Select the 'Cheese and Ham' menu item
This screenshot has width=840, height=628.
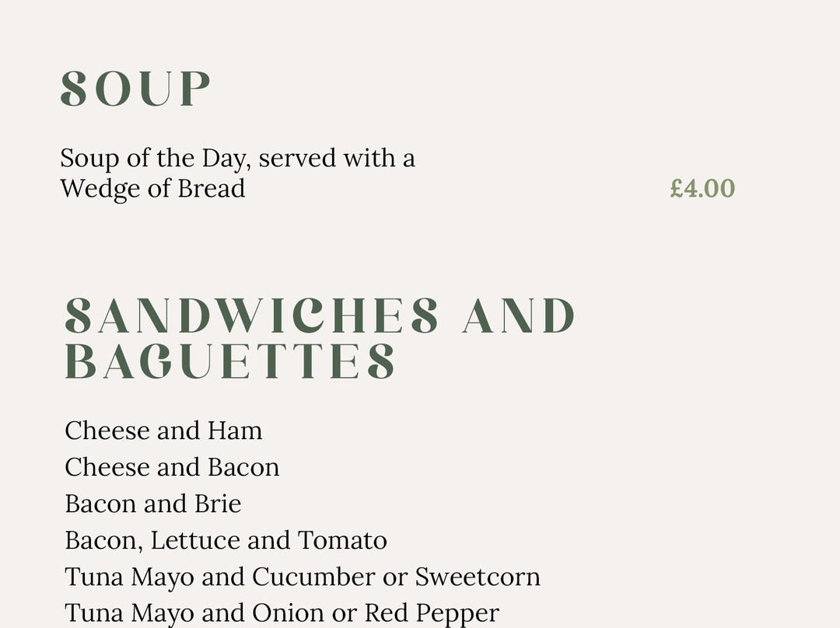[x=163, y=431]
